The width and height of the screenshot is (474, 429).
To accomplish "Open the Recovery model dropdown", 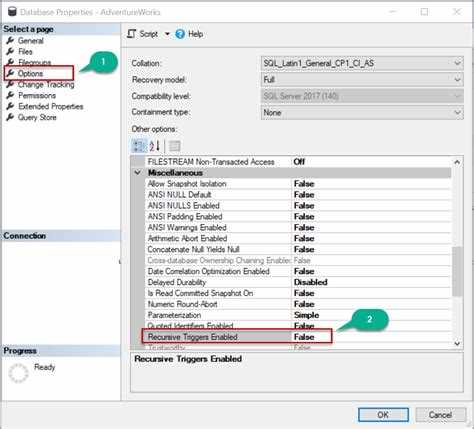I will (362, 79).
